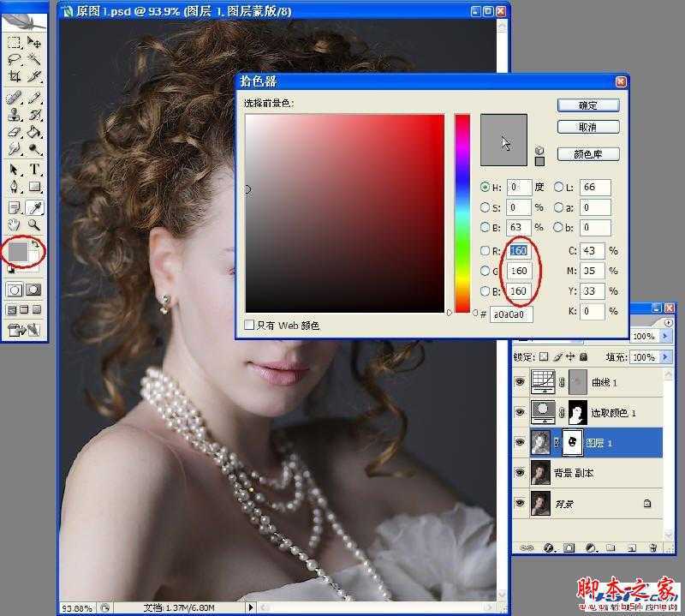Select the S saturation radio button
Screen dimensions: 685x616
click(485, 207)
